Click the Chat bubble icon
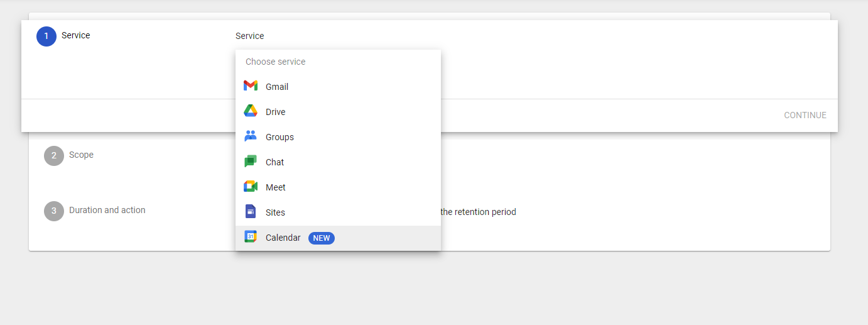The height and width of the screenshot is (325, 868). click(251, 162)
